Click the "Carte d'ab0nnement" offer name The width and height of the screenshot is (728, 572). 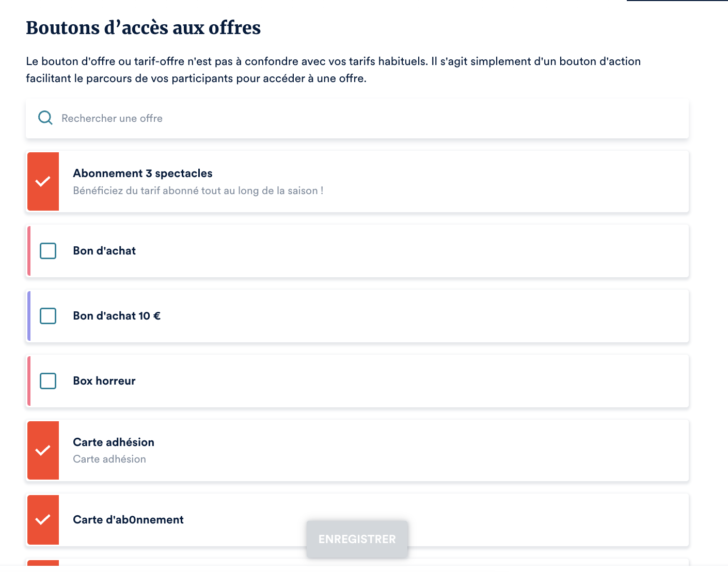(x=128, y=520)
